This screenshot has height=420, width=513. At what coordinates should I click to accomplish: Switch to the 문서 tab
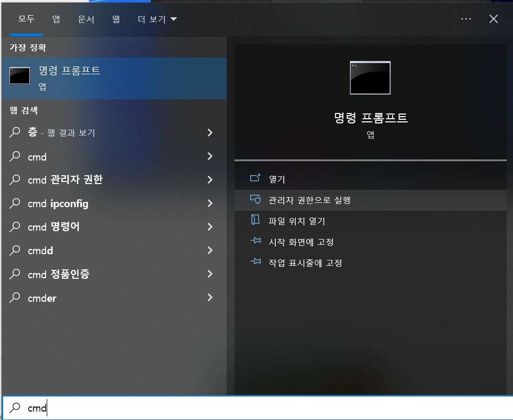tap(86, 19)
